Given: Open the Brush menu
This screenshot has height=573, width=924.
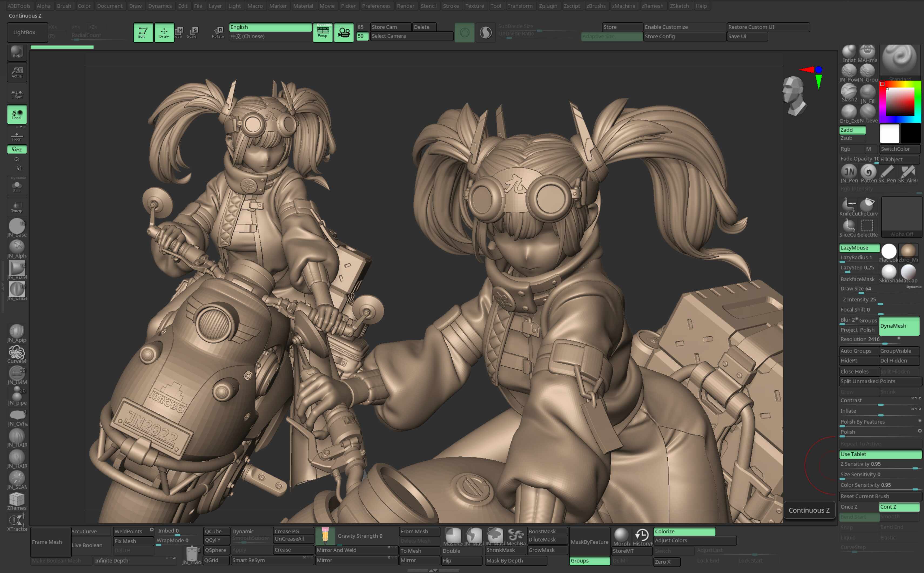Looking at the screenshot, I should pos(64,6).
